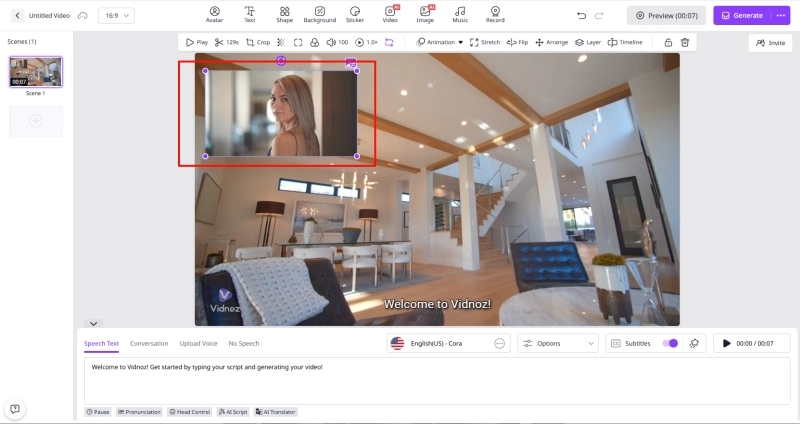
Task: Redo the last action
Action: coord(599,15)
